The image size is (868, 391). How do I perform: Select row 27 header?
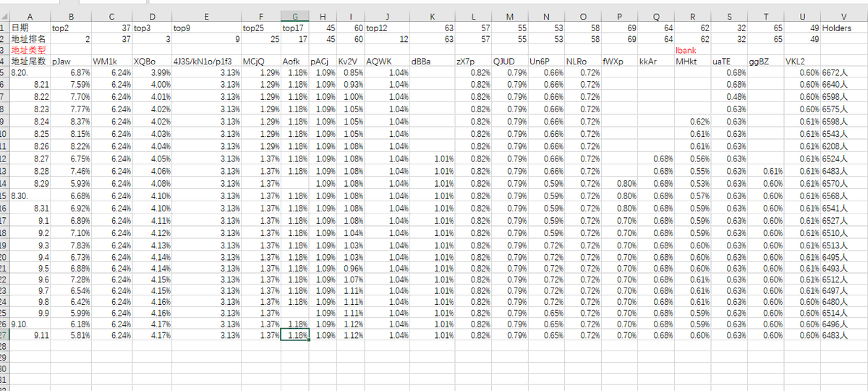point(4,336)
